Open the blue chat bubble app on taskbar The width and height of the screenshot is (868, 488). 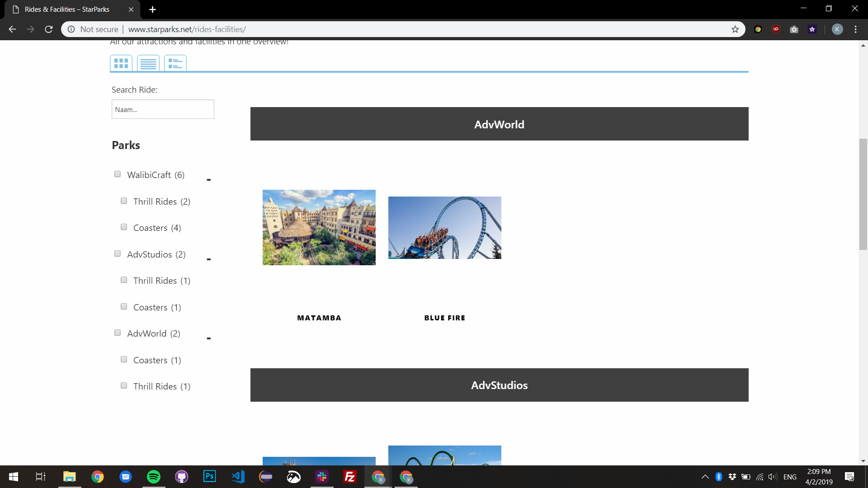pos(126,477)
